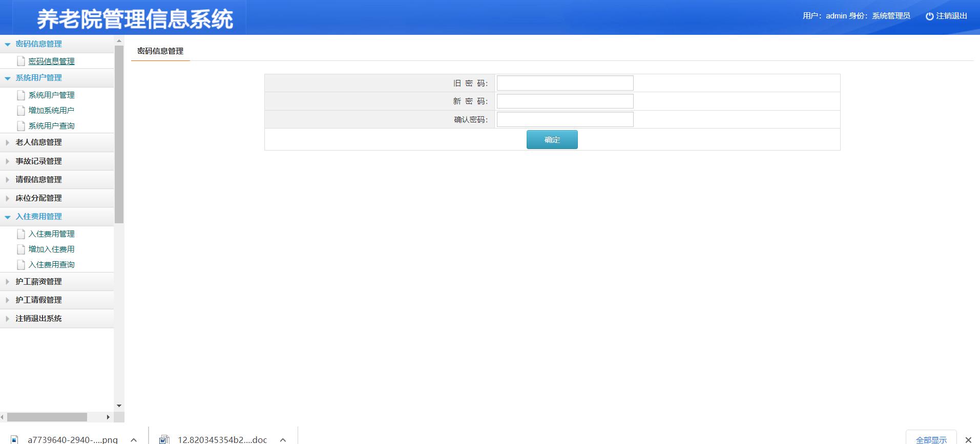Focus the 确认密码 input field
This screenshot has width=980, height=444.
coord(565,119)
